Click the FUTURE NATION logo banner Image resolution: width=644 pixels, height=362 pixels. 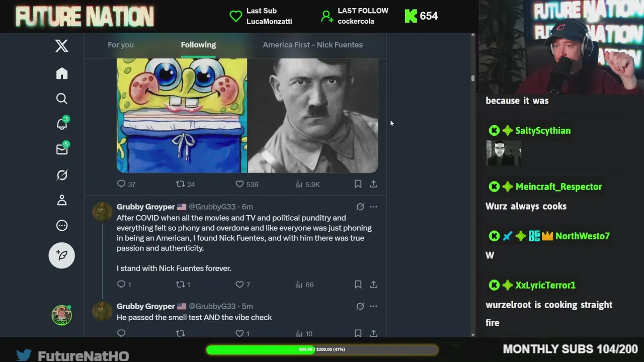(x=85, y=17)
